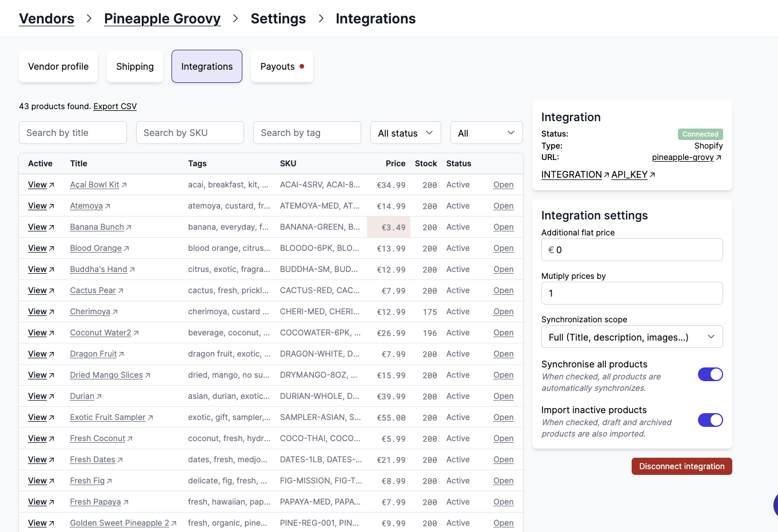778x532 pixels.
Task: Disable Synchronise all products
Action: coord(710,374)
